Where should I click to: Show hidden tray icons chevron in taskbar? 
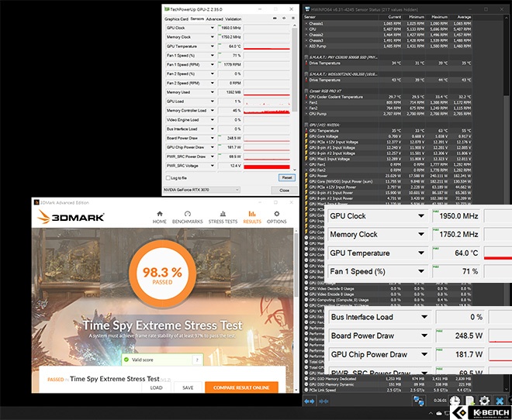pyautogui.click(x=432, y=413)
